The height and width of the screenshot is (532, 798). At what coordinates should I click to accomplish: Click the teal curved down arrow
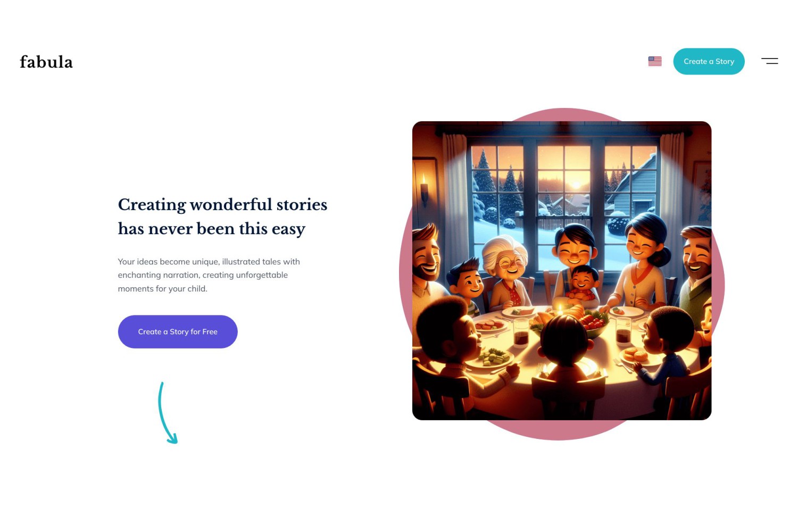[167, 413]
